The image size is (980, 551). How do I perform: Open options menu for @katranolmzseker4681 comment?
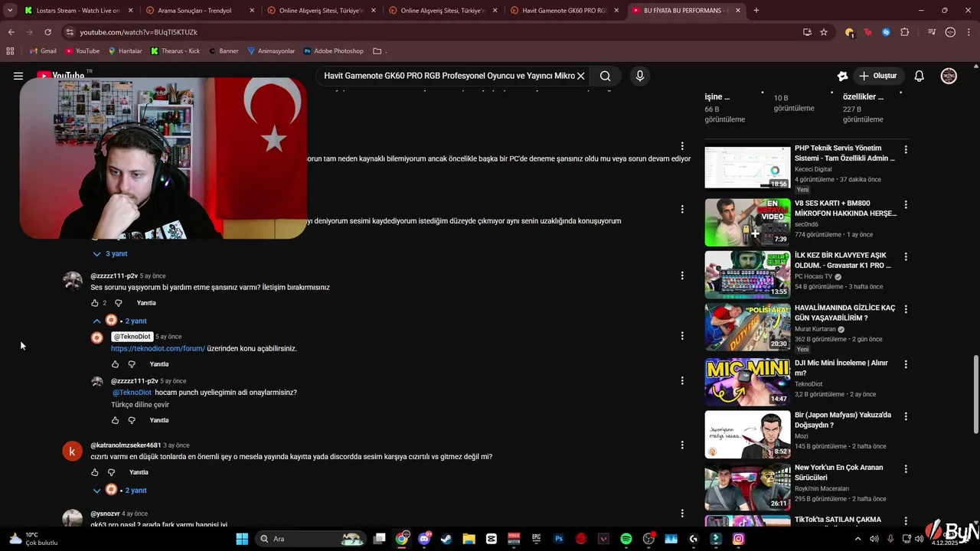click(x=682, y=445)
